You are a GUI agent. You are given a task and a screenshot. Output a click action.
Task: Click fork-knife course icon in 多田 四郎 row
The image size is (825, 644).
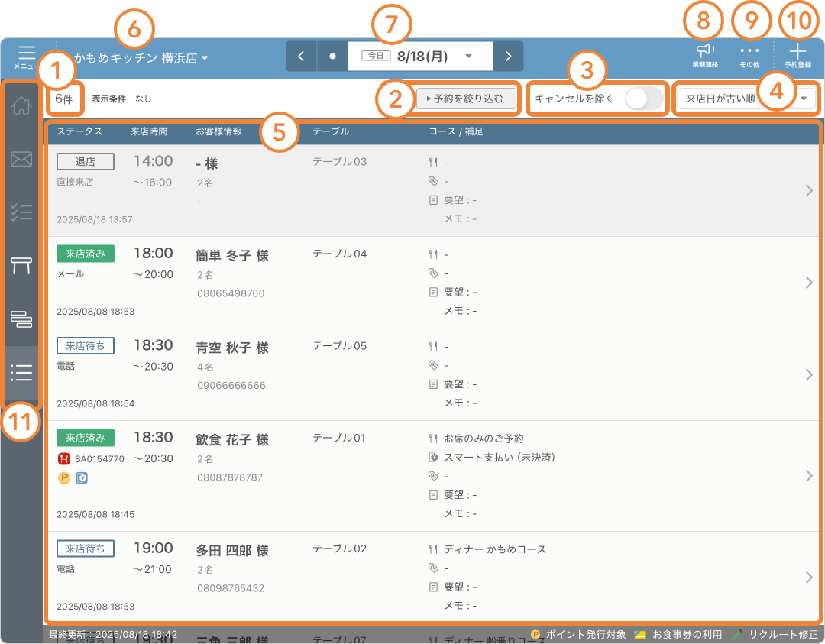pos(433,549)
